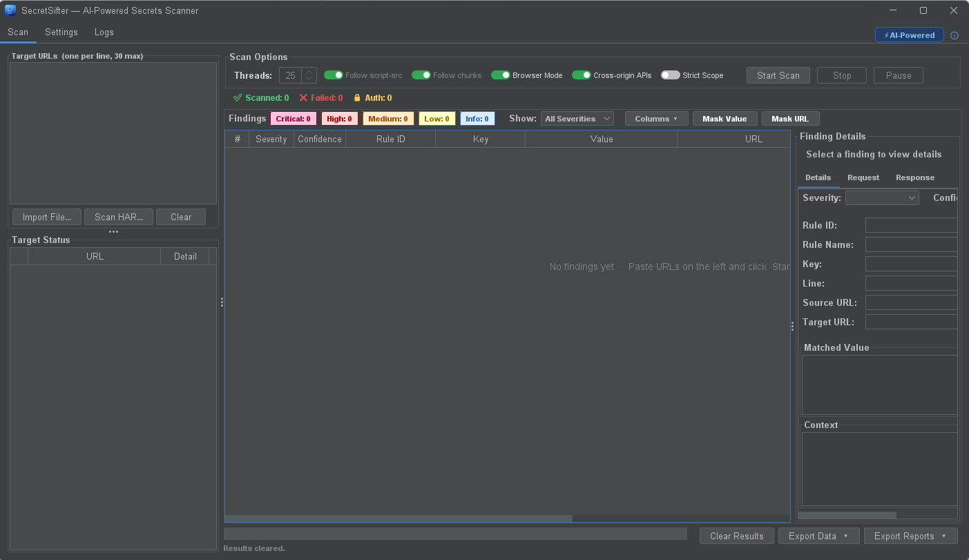Click the red Failed X icon

click(303, 98)
